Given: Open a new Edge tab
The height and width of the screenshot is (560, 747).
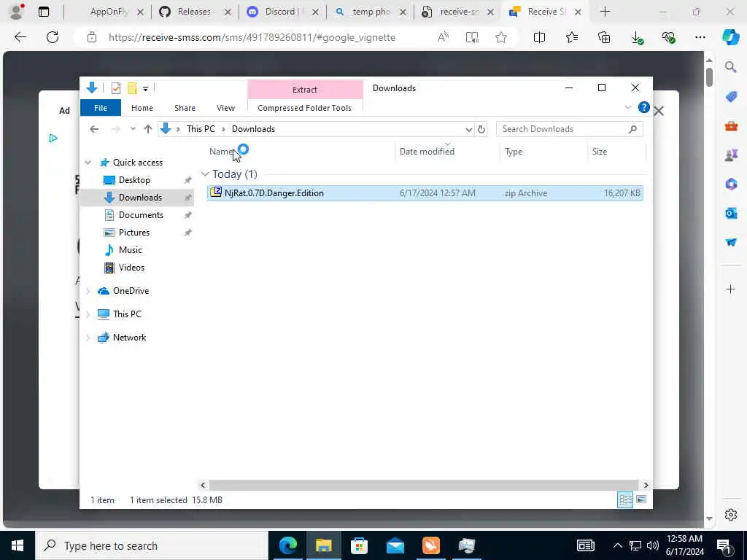Looking at the screenshot, I should [x=605, y=12].
